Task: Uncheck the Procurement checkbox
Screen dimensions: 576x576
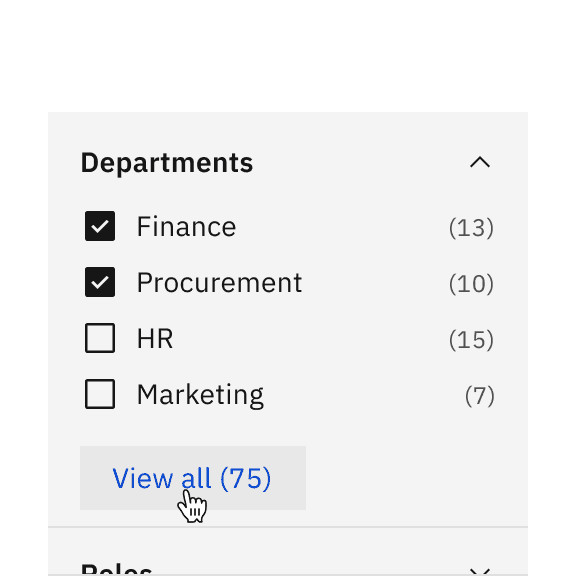Action: (x=100, y=282)
